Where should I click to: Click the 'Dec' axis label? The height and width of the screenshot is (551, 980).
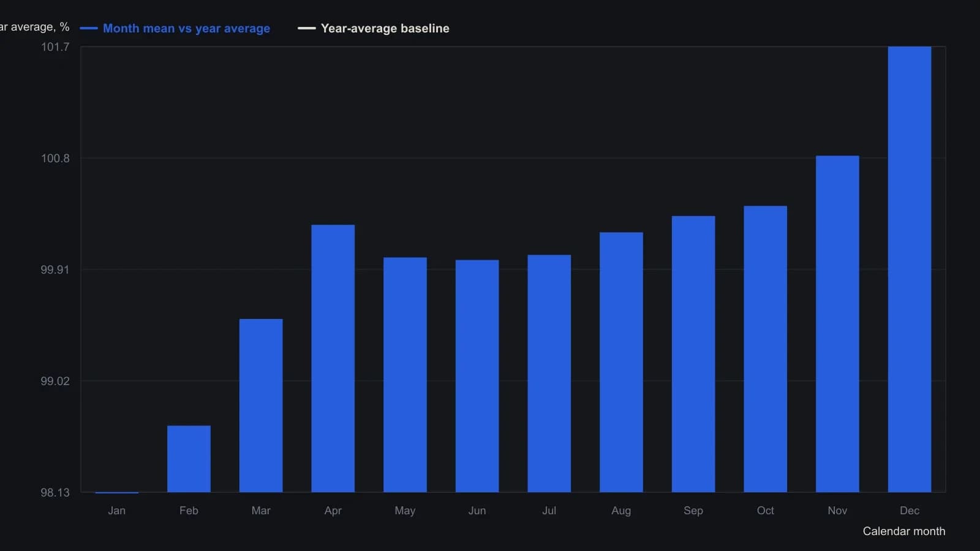pos(910,511)
